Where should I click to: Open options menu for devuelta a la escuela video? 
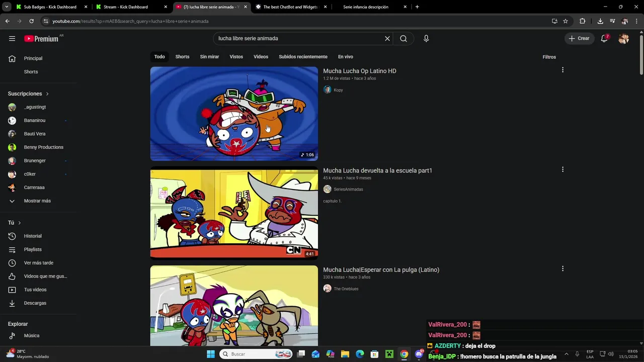[562, 169]
